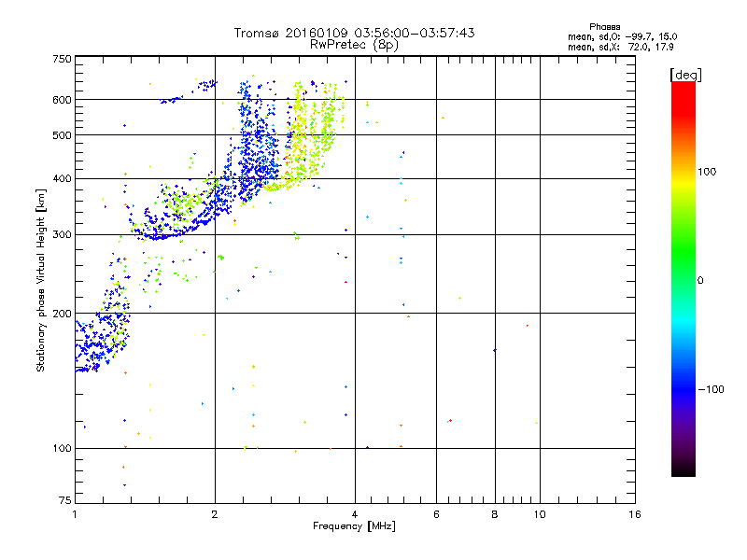747x560 pixels.
Task: Click the '6' frequency tick label
Action: click(436, 514)
